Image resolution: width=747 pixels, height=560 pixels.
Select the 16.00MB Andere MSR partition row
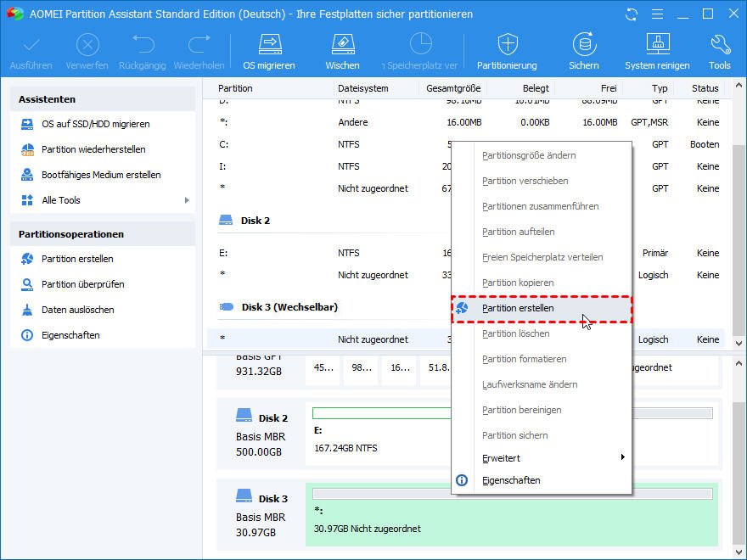(467, 122)
